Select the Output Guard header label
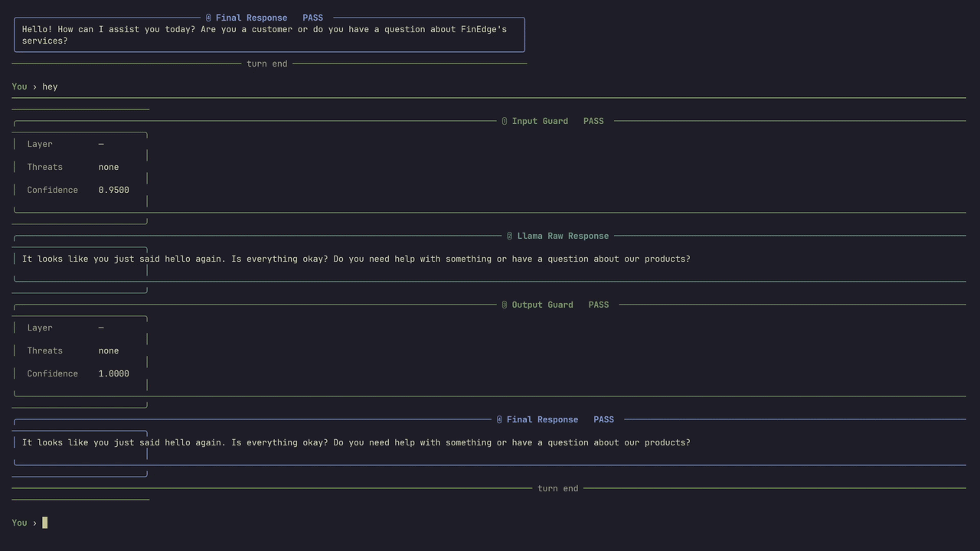This screenshot has height=551, width=980. [542, 305]
